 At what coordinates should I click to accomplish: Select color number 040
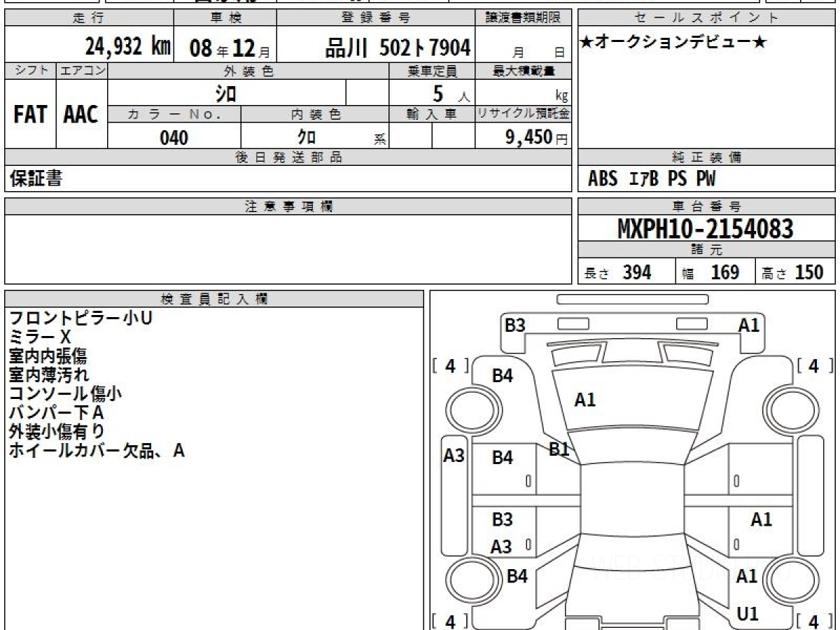click(174, 138)
